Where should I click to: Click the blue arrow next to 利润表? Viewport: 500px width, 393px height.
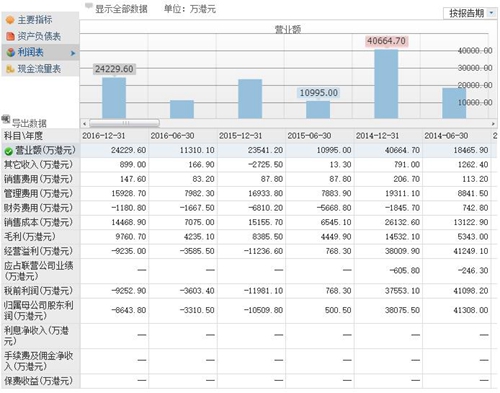73,53
